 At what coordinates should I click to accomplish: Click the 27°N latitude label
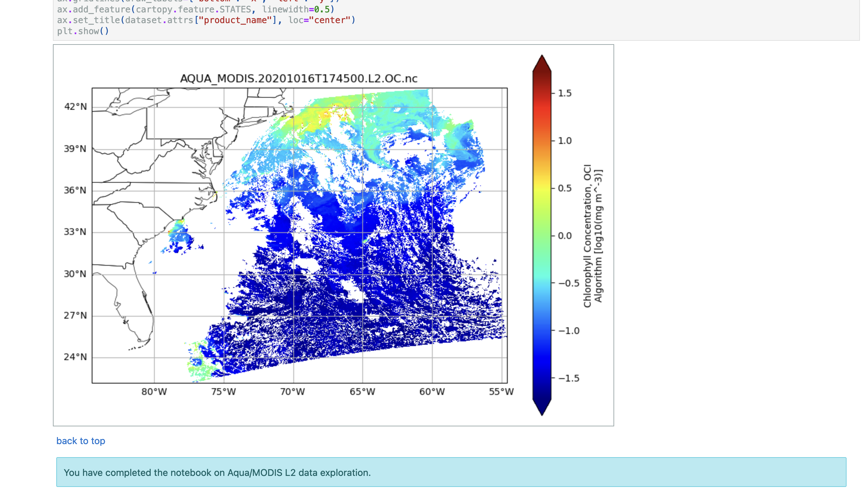click(x=75, y=316)
